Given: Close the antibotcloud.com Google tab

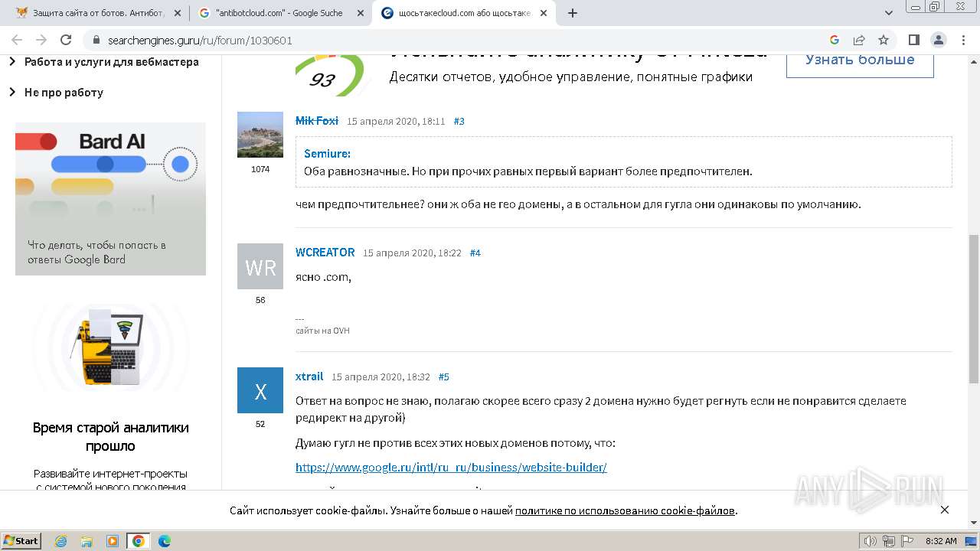Looking at the screenshot, I should click(x=359, y=13).
